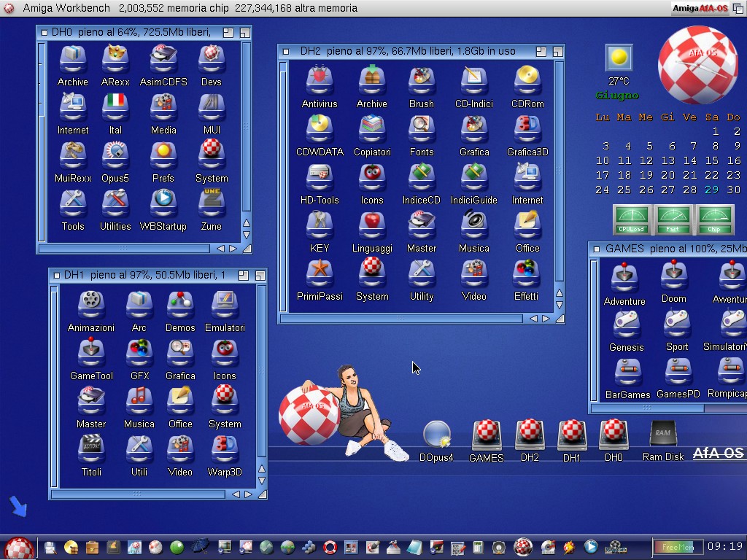The height and width of the screenshot is (560, 747).
Task: Open the PrimiPassi drawer
Action: [320, 273]
